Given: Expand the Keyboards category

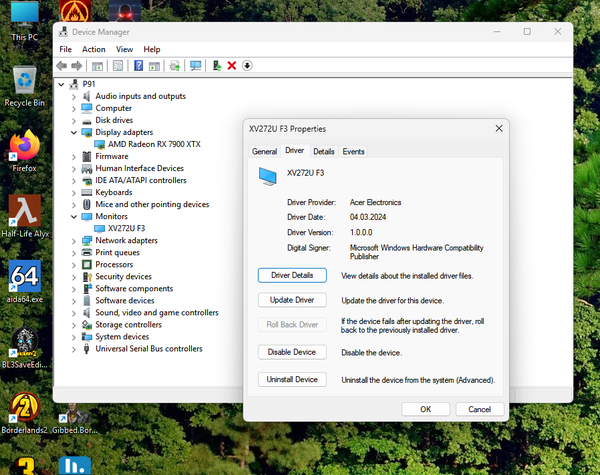Looking at the screenshot, I should [x=74, y=193].
